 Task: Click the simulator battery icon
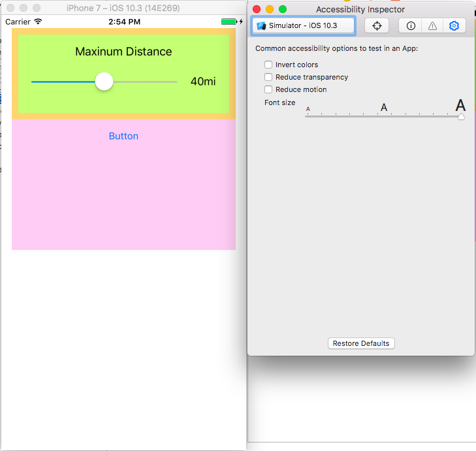tap(229, 22)
